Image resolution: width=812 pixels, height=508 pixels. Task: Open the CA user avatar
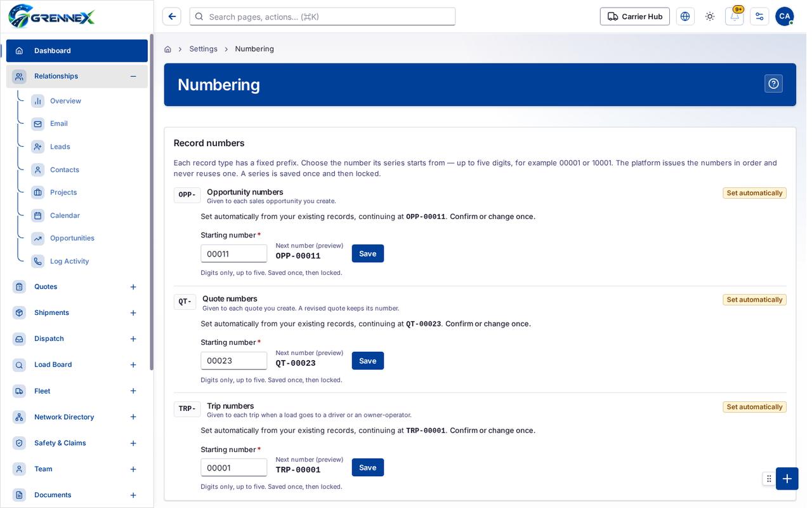785,17
